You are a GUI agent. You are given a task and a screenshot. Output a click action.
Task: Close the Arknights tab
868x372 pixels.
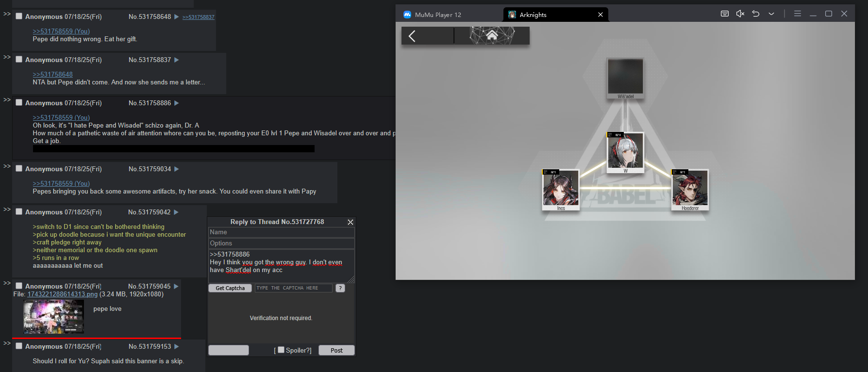601,15
